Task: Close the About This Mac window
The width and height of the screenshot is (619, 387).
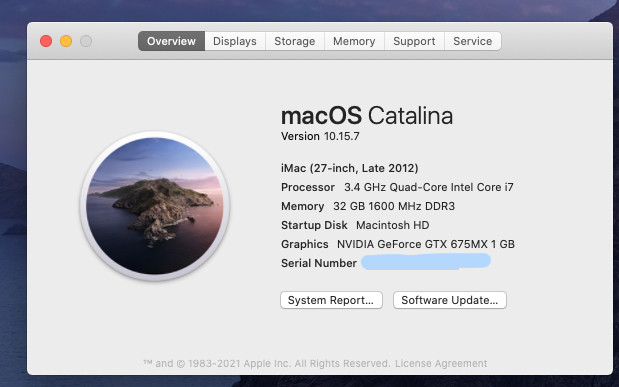Action: pos(46,41)
